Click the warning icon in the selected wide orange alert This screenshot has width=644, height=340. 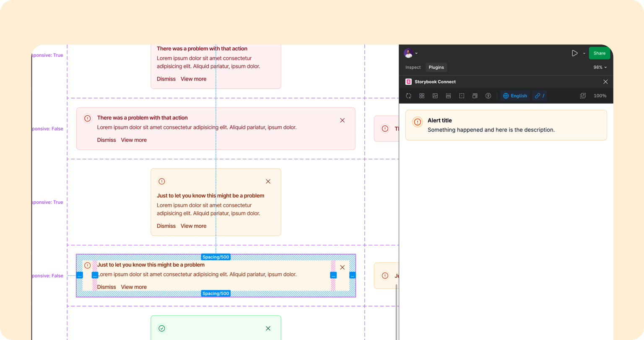click(88, 265)
